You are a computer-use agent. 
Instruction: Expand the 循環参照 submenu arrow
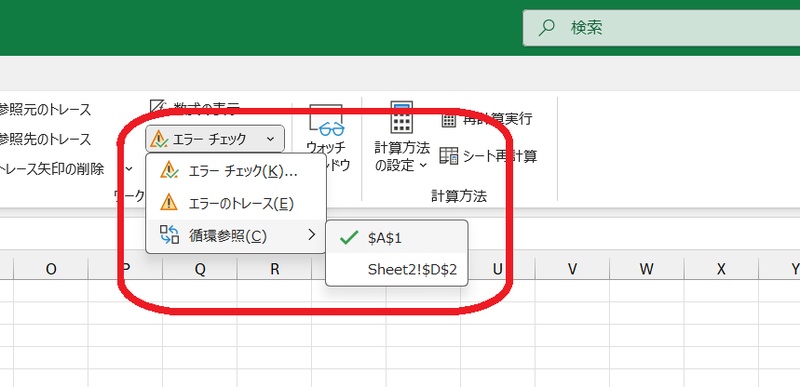pyautogui.click(x=312, y=235)
